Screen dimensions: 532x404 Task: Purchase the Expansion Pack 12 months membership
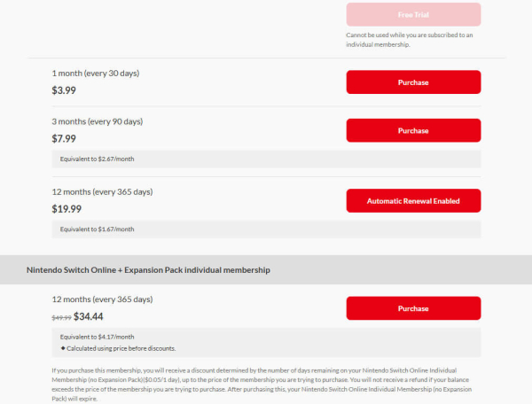coord(413,308)
